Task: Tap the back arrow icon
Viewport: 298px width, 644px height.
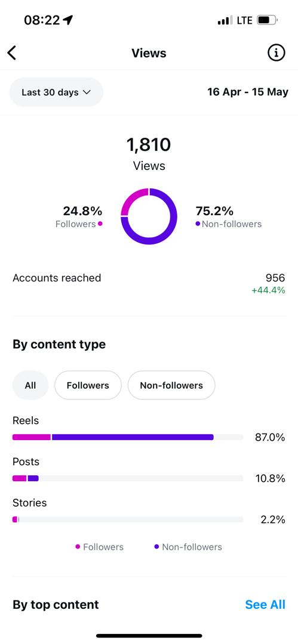Action: 12,53
